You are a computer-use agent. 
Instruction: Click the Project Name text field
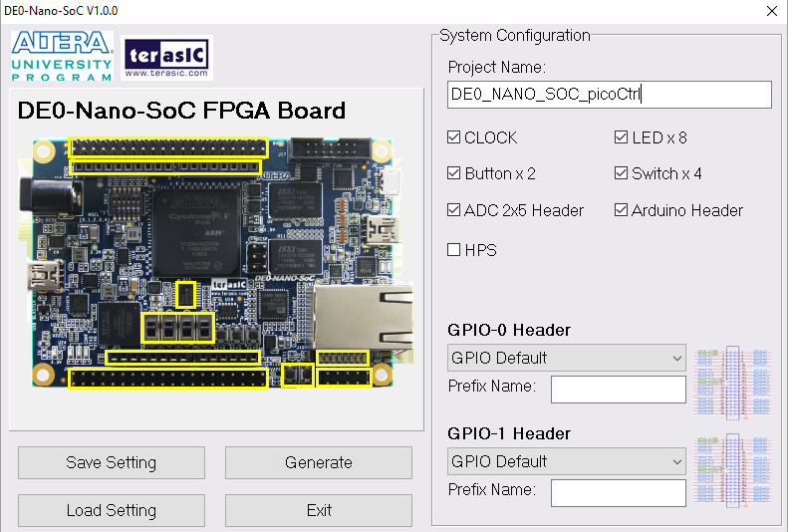point(609,95)
